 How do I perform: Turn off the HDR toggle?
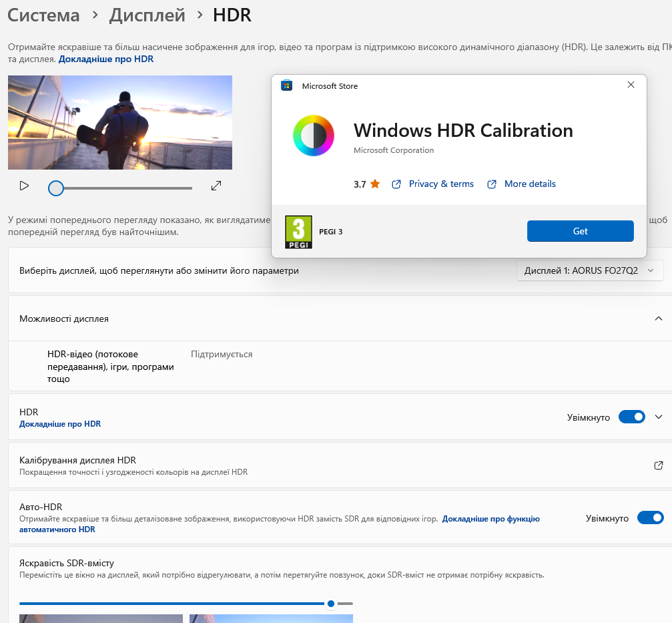point(631,417)
